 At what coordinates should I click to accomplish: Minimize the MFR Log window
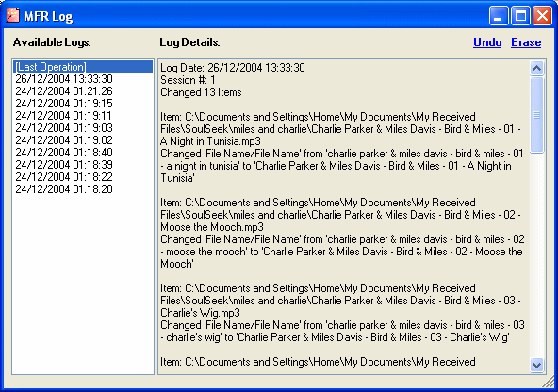tap(499, 16)
